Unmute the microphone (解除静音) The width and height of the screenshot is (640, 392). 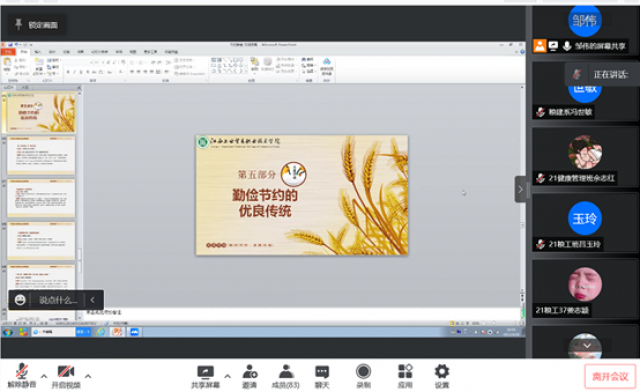(x=22, y=375)
